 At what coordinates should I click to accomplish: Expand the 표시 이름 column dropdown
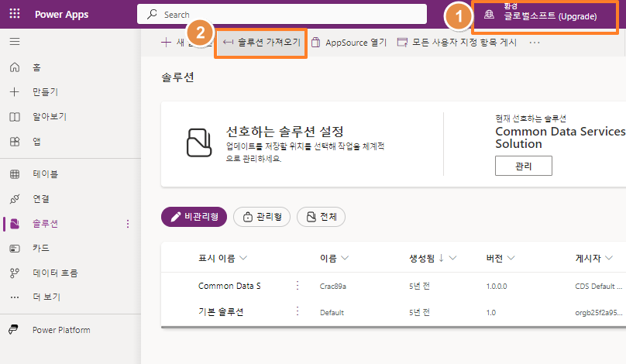[243, 258]
